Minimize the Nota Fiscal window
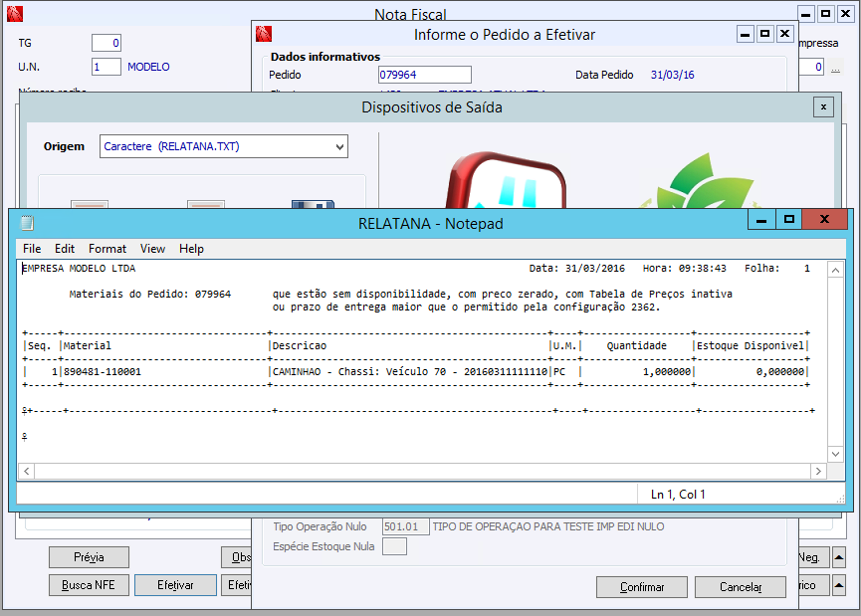This screenshot has width=861, height=616. [x=805, y=14]
